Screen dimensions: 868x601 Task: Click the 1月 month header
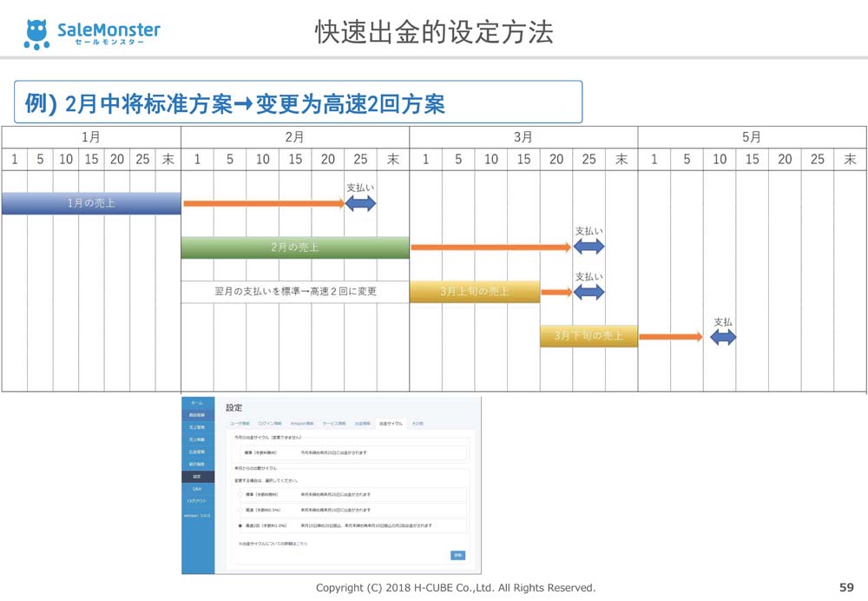91,137
